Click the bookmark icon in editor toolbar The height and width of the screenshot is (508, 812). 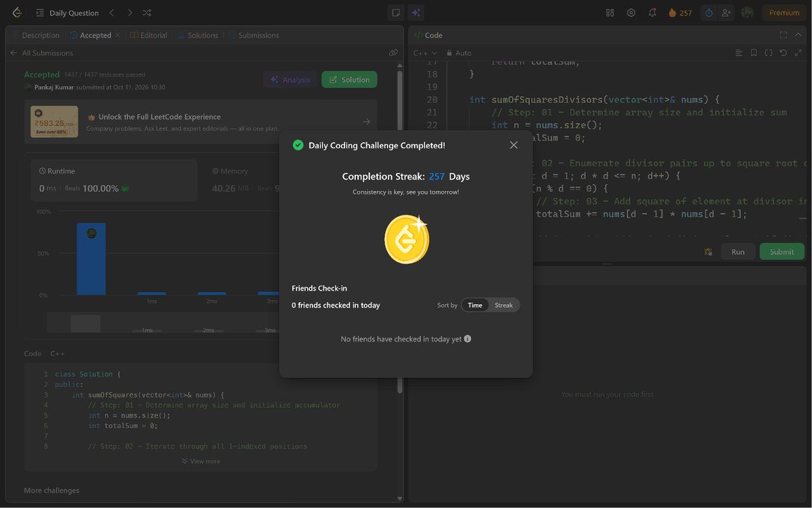[x=754, y=53]
